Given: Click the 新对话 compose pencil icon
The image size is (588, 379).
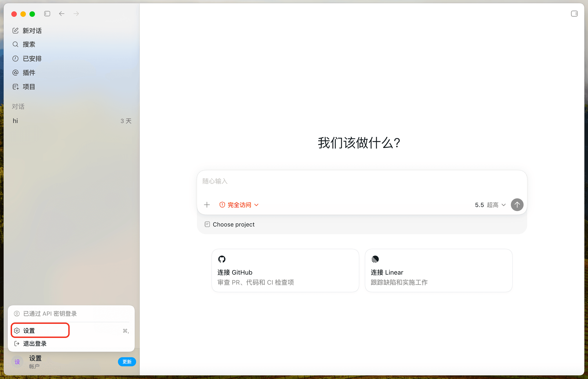Looking at the screenshot, I should [15, 30].
